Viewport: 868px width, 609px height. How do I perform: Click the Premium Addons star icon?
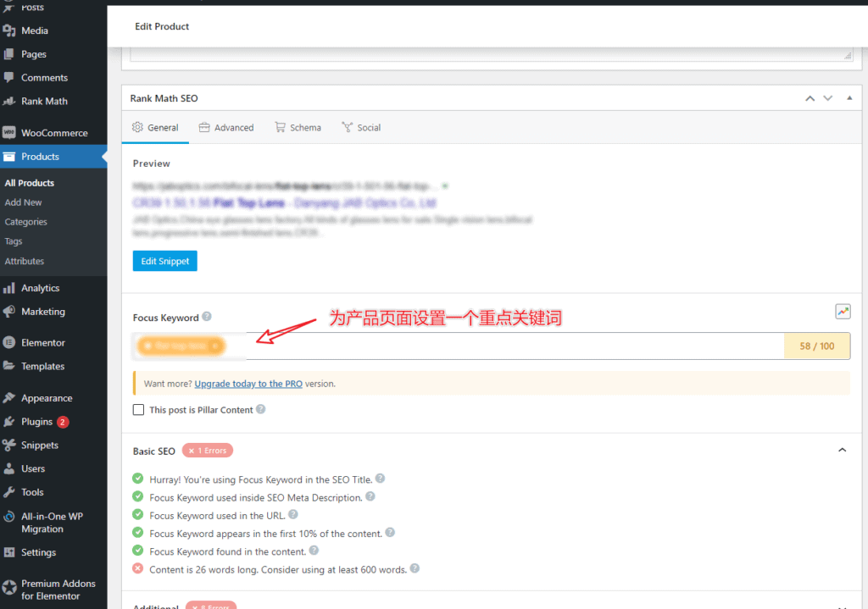[8, 587]
